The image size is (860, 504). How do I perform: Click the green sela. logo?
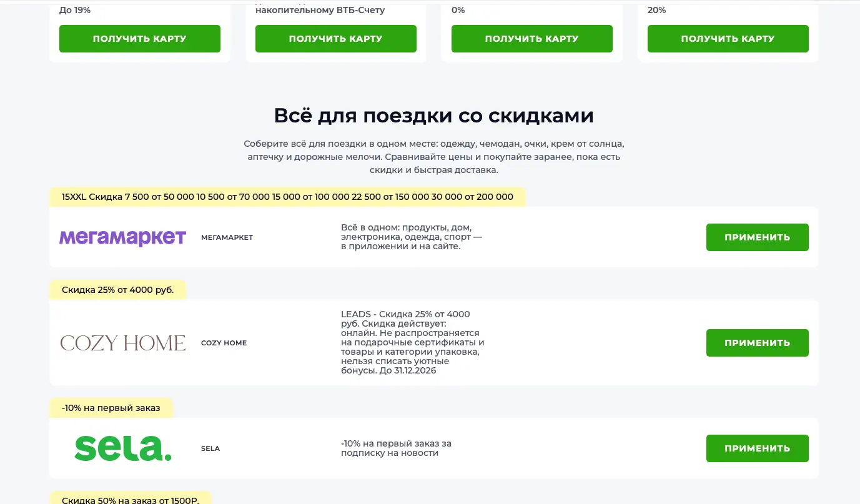123,448
